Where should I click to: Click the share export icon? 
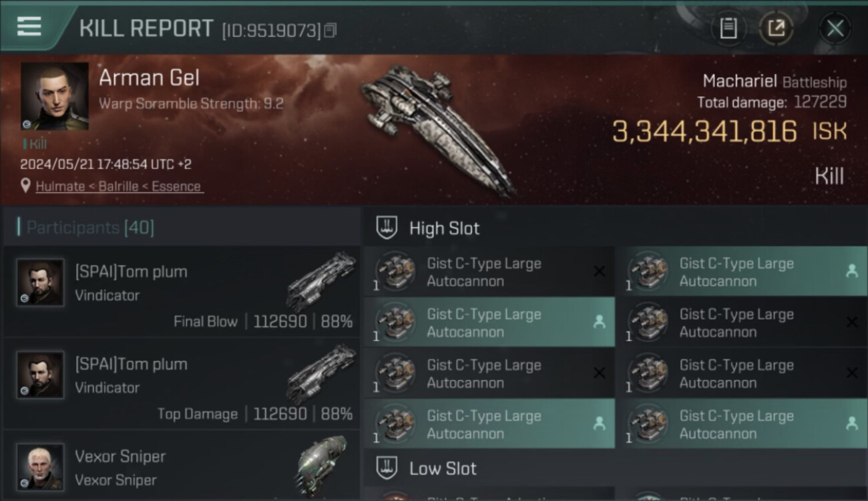776,28
